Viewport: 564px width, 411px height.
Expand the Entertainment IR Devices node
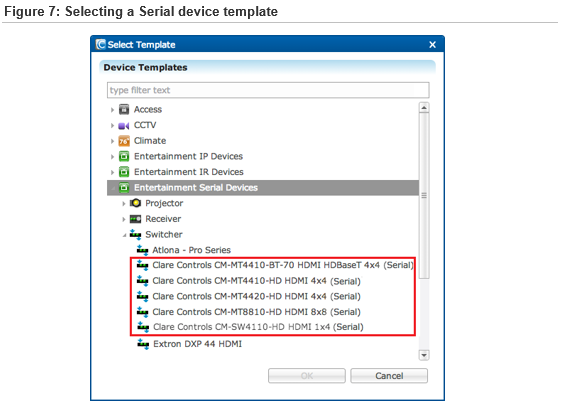point(112,172)
